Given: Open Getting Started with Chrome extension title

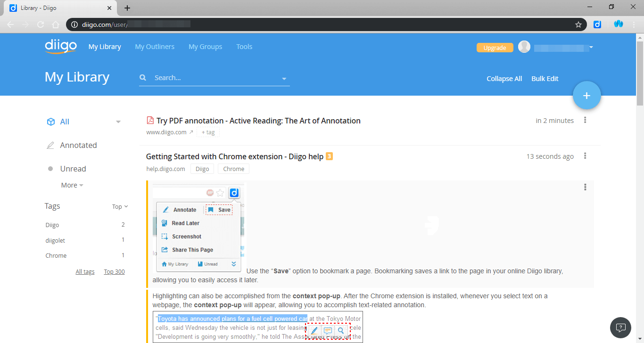Looking at the screenshot, I should [235, 156].
